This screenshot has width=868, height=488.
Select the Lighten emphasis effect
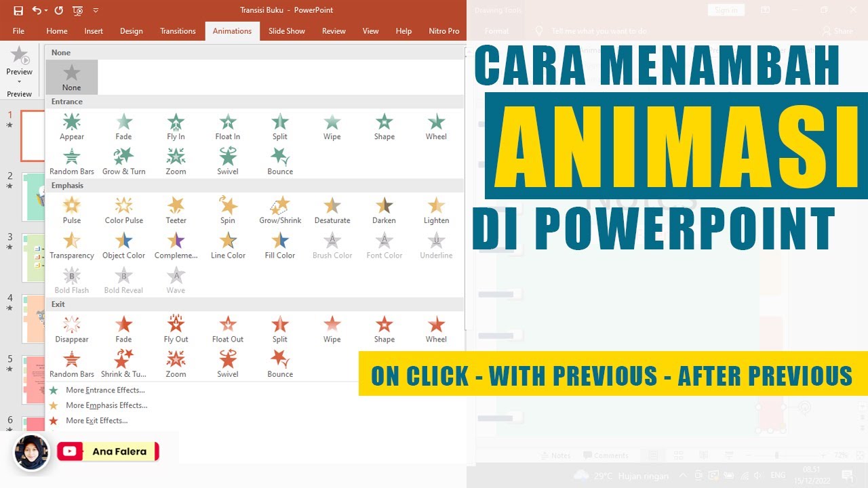(x=436, y=211)
